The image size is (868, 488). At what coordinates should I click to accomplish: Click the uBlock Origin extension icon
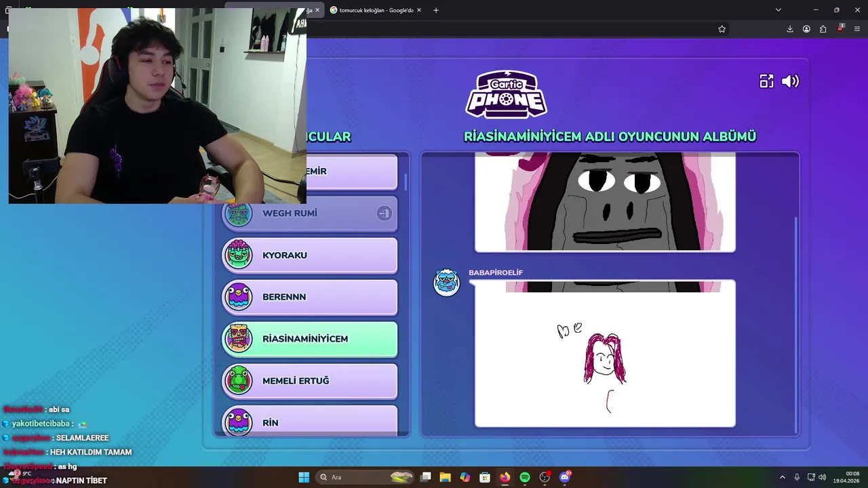click(840, 28)
